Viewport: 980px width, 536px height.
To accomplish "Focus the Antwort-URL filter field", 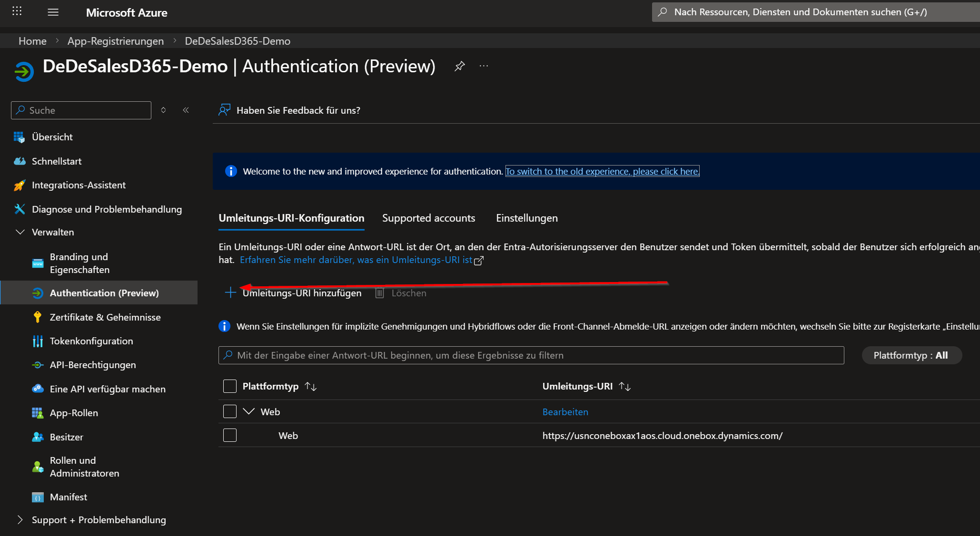I will (531, 355).
